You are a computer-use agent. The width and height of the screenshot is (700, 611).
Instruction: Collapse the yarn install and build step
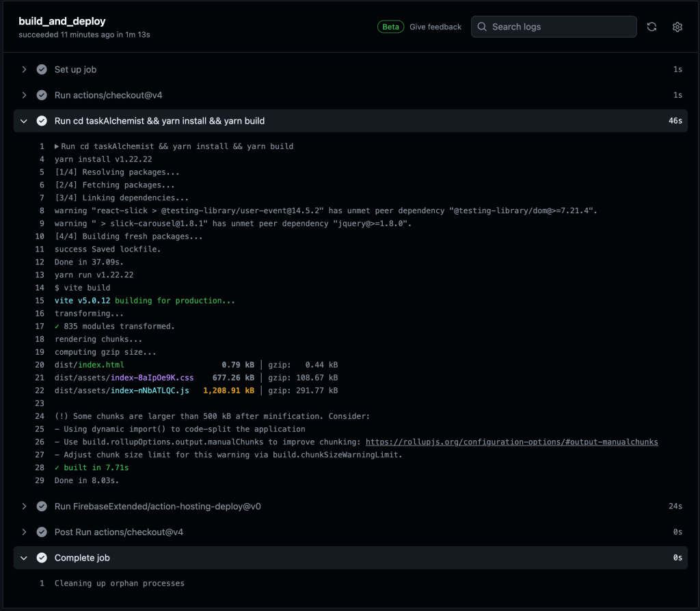(x=24, y=121)
